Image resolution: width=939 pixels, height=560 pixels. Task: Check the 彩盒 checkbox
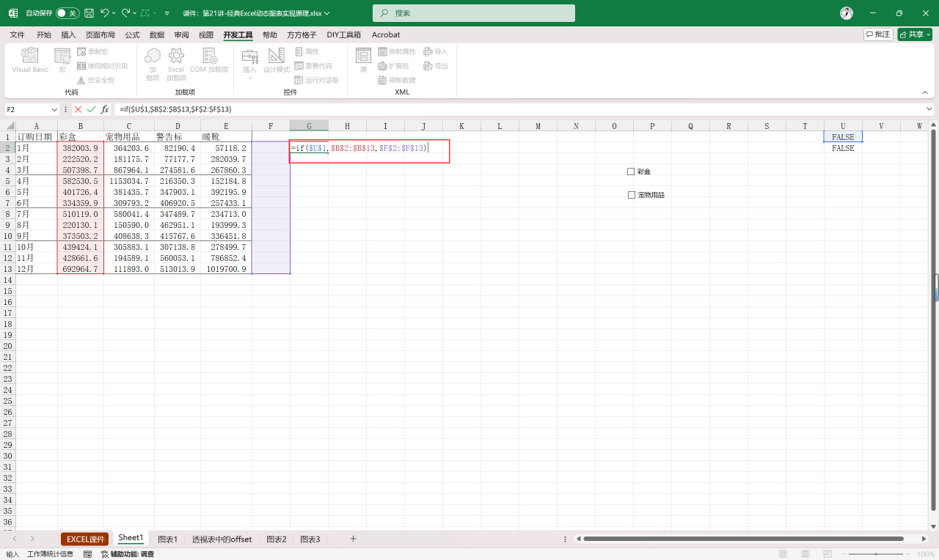pos(631,172)
